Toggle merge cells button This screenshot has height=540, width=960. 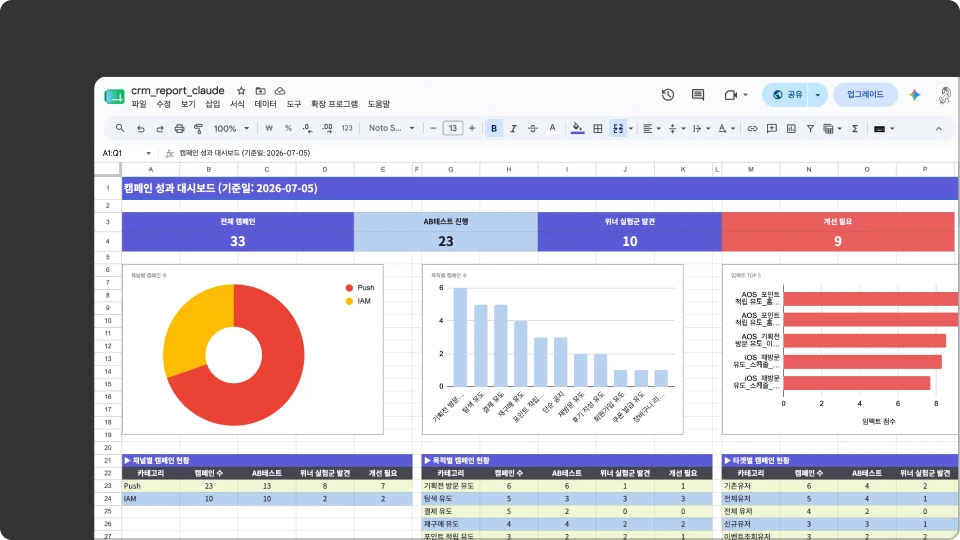click(618, 129)
